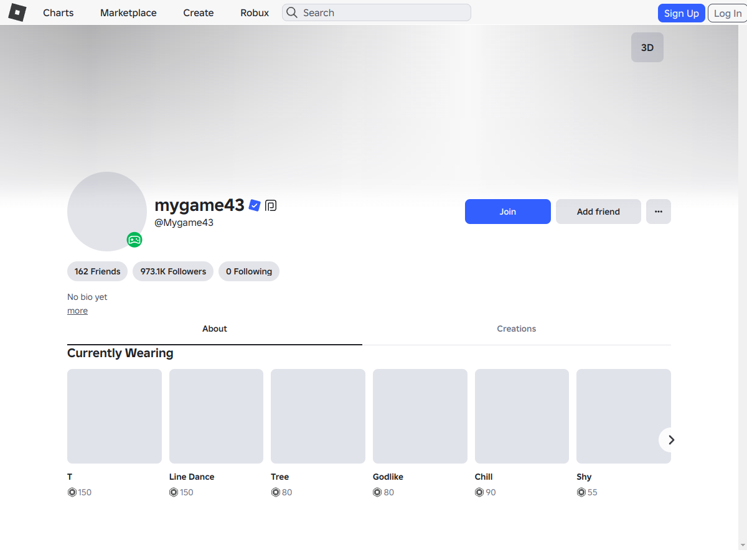747x560 pixels.
Task: Open the Shy item thumbnail
Action: coord(624,416)
